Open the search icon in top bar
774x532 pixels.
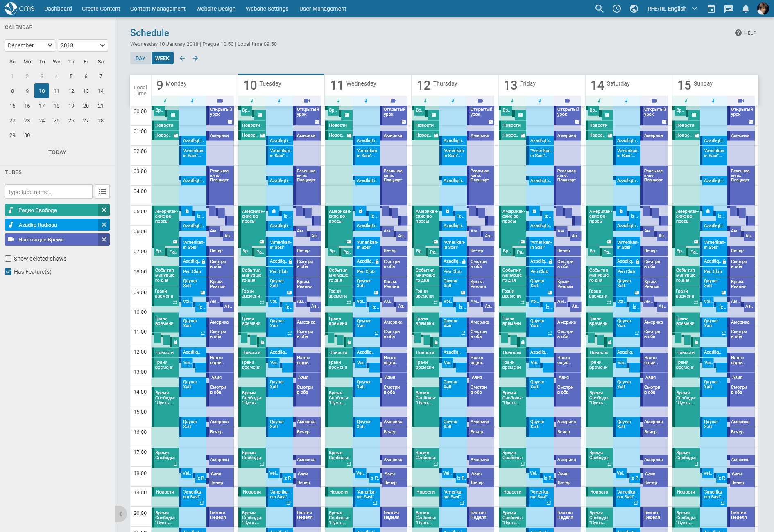click(x=599, y=9)
